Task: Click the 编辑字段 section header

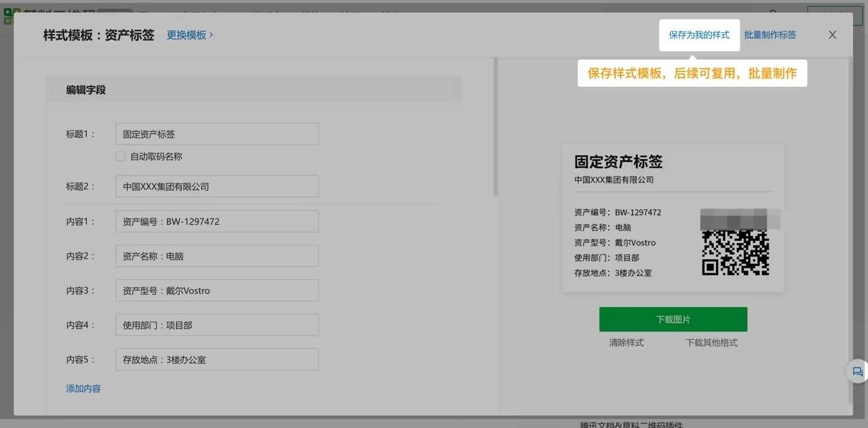Action: 254,90
